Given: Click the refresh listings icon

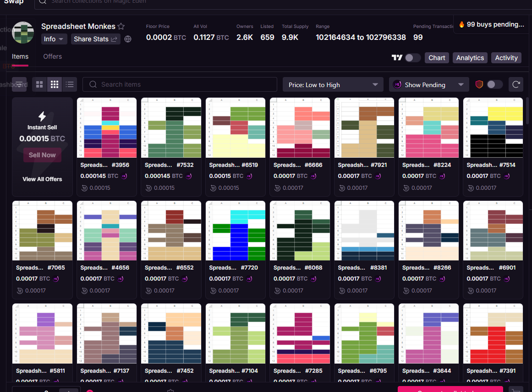Looking at the screenshot, I should [516, 84].
